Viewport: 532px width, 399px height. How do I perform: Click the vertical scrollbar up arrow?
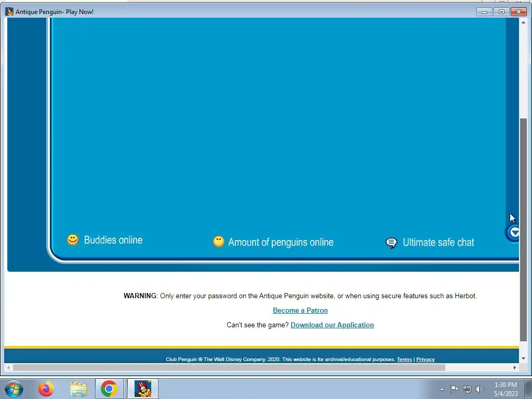click(523, 22)
